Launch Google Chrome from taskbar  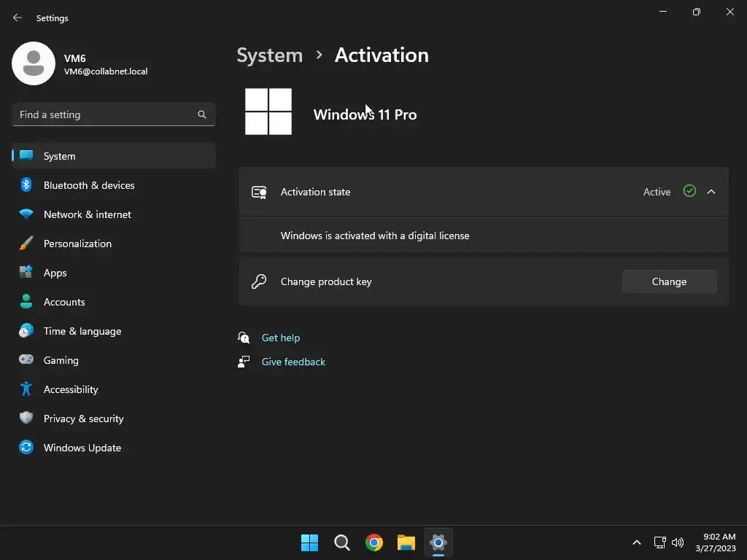[374, 542]
